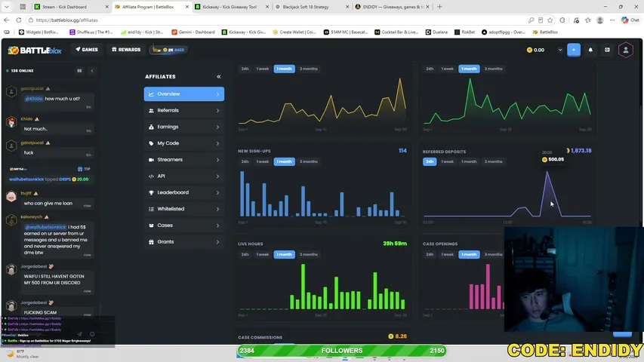Click the blue plus deposit button
Image resolution: width=644 pixels, height=362 pixels.
(574, 50)
